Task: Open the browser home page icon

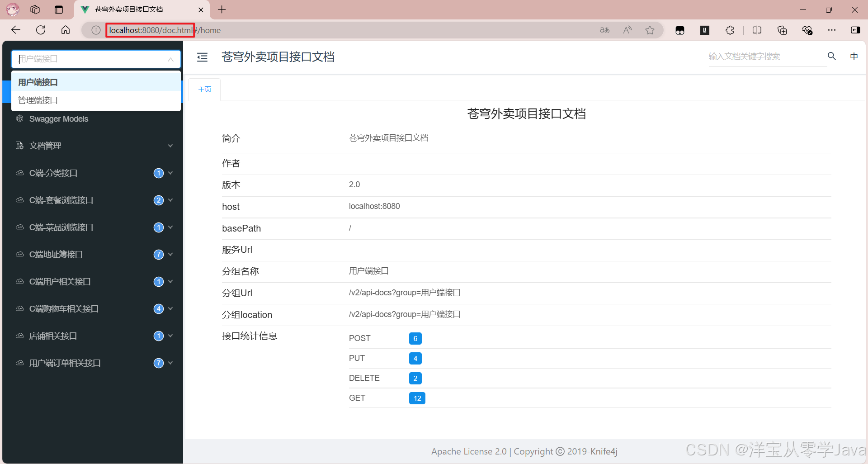Action: pos(66,30)
